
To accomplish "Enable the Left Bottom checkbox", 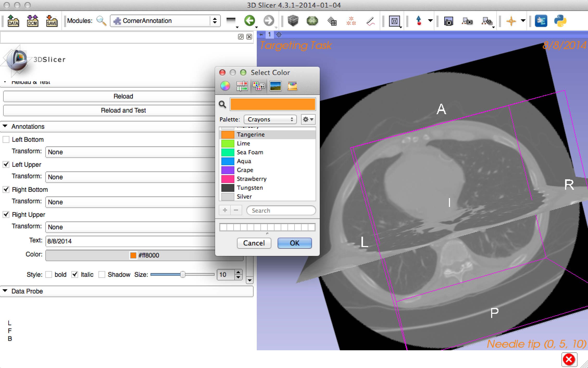I will point(6,139).
